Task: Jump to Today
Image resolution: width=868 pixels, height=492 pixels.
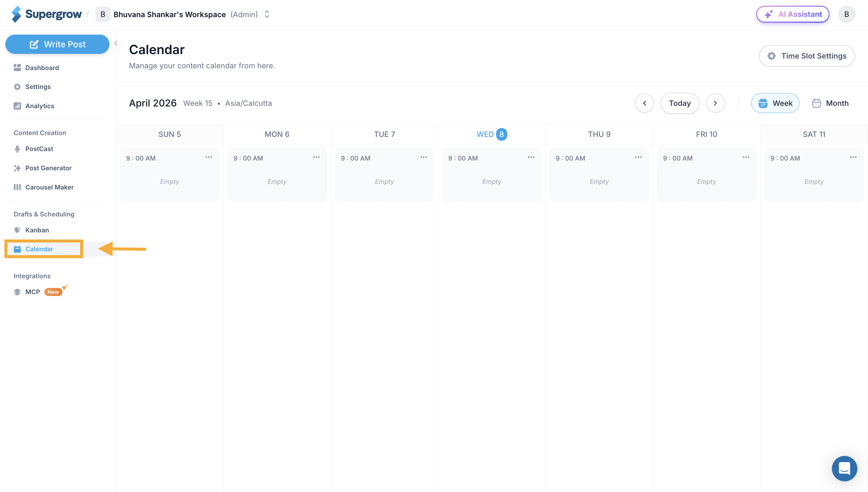Action: coord(680,103)
